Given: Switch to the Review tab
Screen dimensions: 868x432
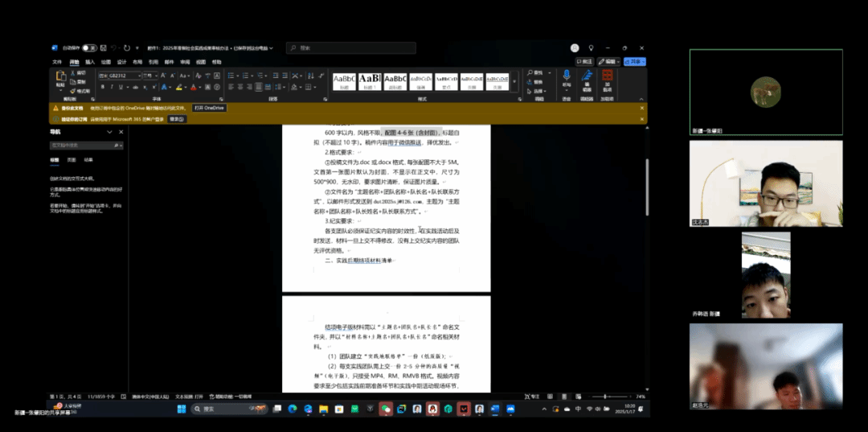Looking at the screenshot, I should point(185,61).
